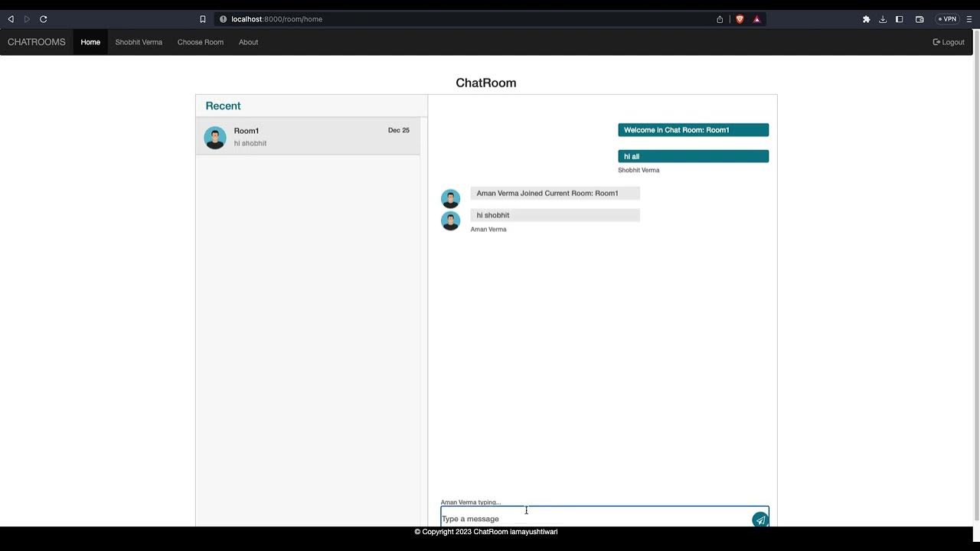
Task: Open the extensions puzzle icon
Action: (x=866, y=19)
